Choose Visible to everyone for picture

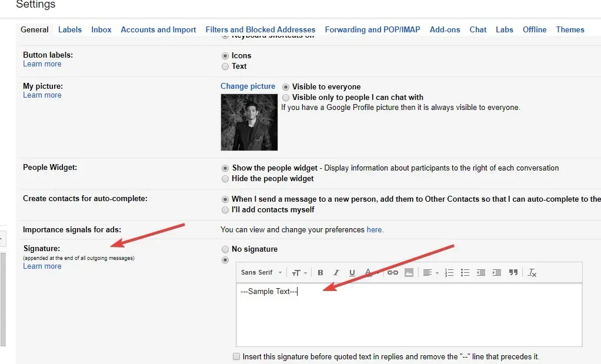(x=286, y=87)
